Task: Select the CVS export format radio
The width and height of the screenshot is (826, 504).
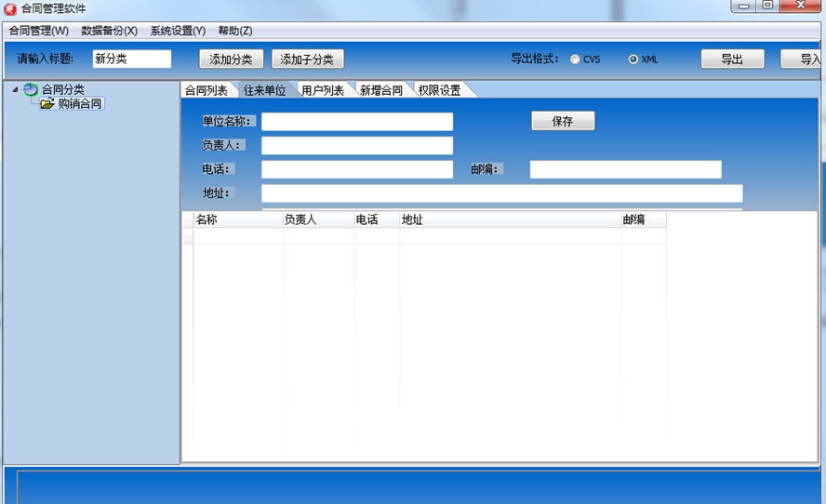Action: pos(575,60)
